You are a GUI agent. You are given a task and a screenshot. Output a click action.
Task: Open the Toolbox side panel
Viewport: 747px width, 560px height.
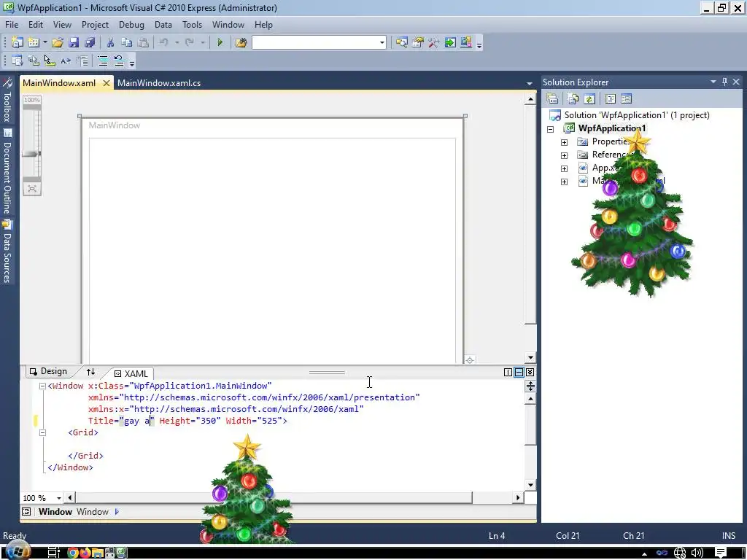click(7, 99)
